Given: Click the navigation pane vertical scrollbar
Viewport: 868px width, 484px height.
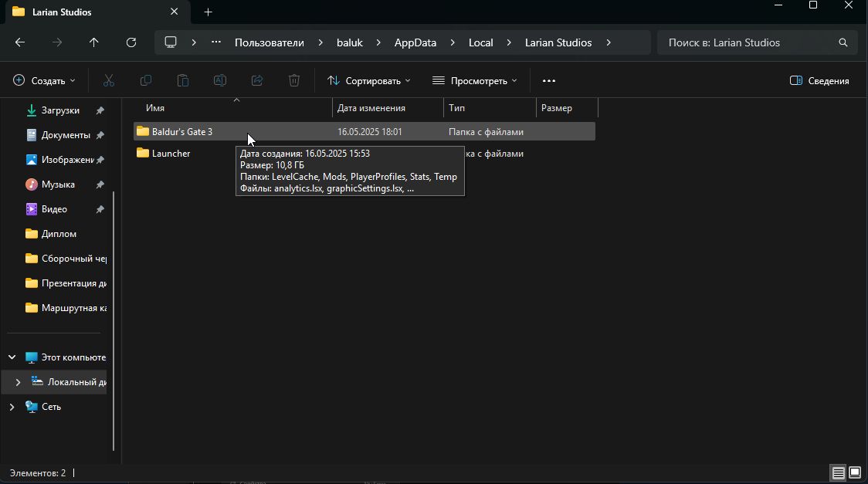Looking at the screenshot, I should coord(114,321).
